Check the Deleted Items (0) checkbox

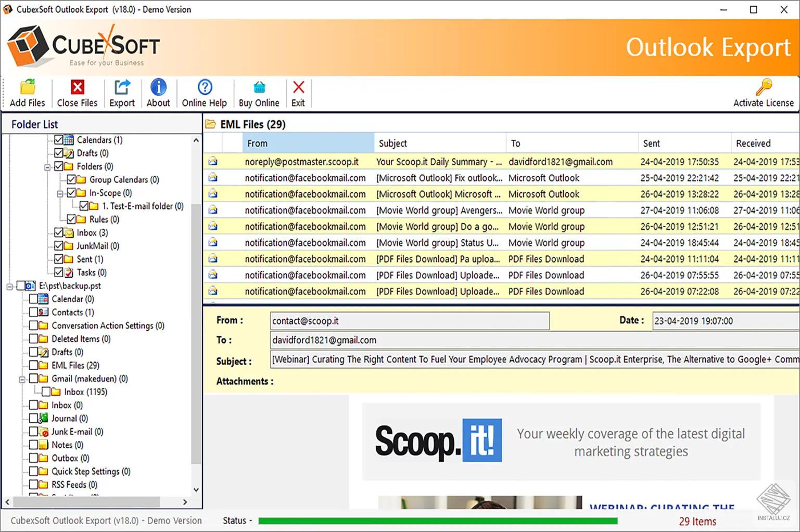point(33,339)
